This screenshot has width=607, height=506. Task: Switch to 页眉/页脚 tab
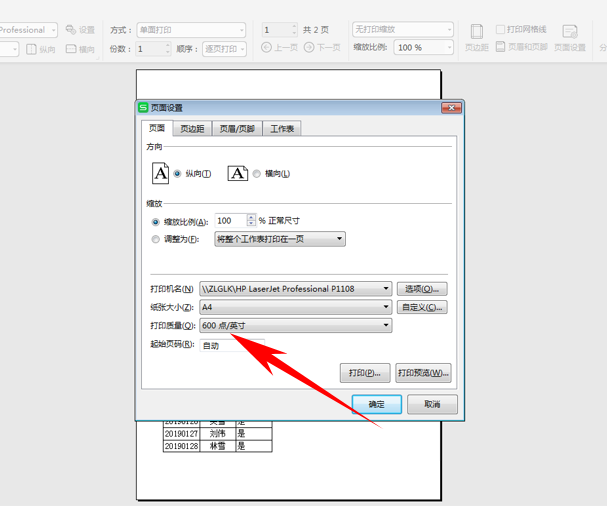coord(237,129)
